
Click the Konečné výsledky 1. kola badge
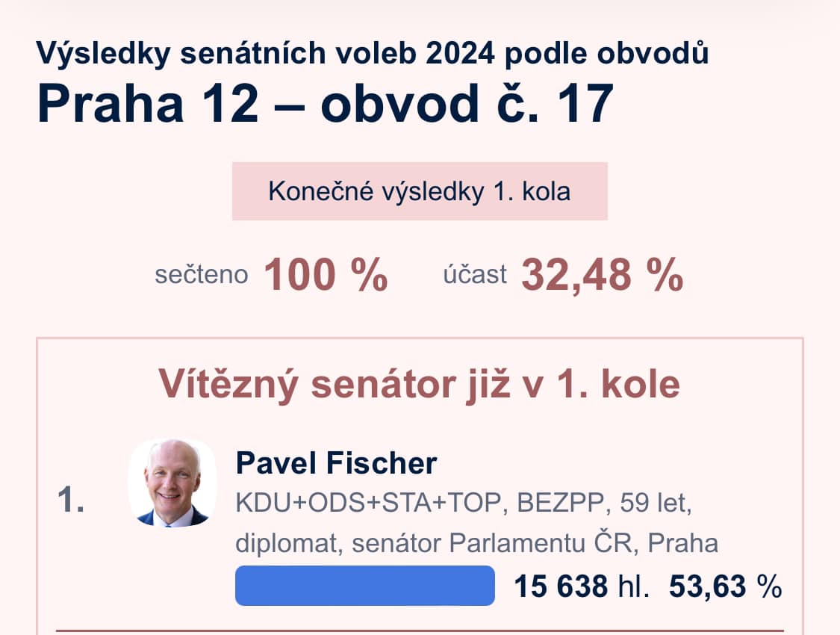coord(420,191)
